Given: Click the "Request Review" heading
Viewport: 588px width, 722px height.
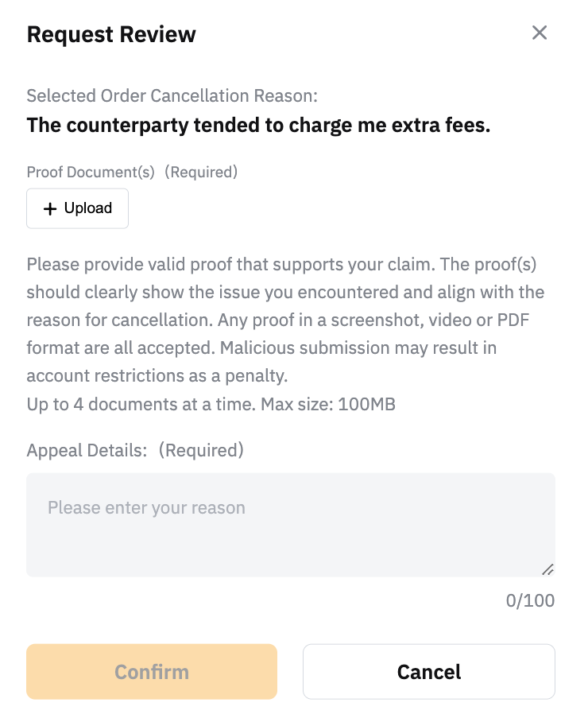Looking at the screenshot, I should [x=111, y=35].
